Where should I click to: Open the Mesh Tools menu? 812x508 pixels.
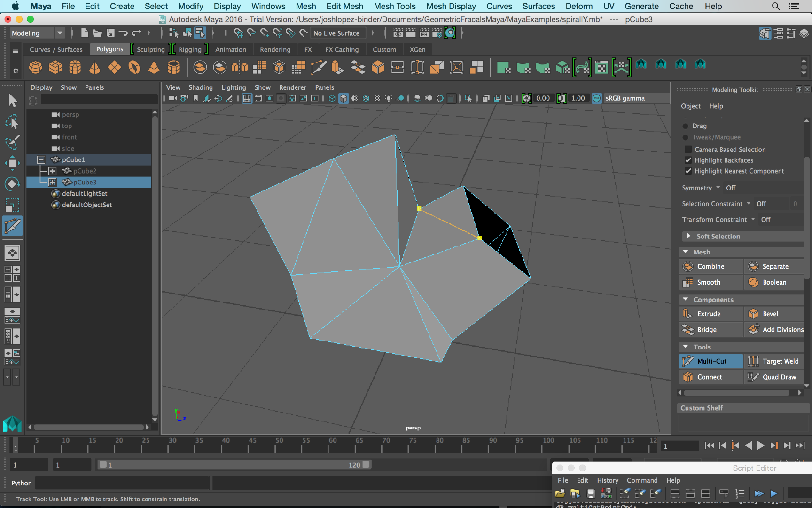click(x=395, y=6)
